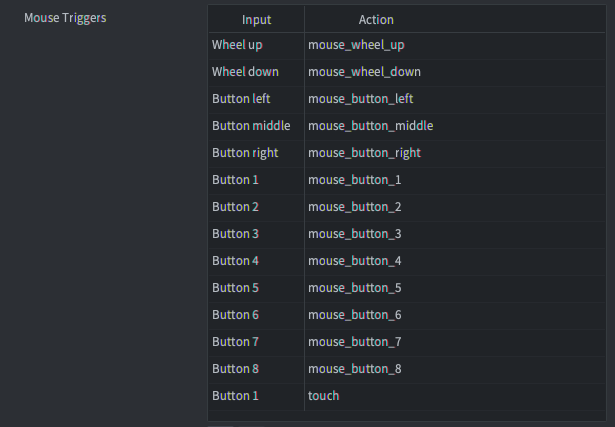Screen dimensions: 615x427
Task: Choose the Button middle input cell
Action: (256, 126)
